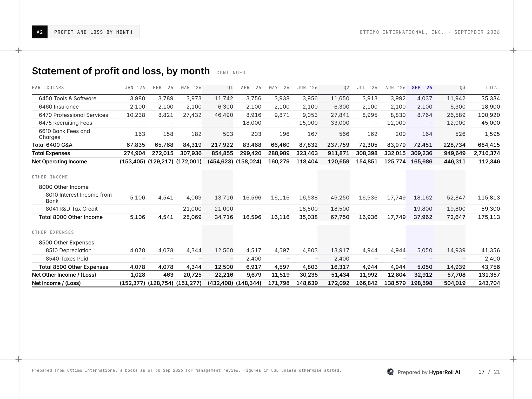Click the March Professional Services value 27,432
Viewport: 532px width, 399px height.
192,115
